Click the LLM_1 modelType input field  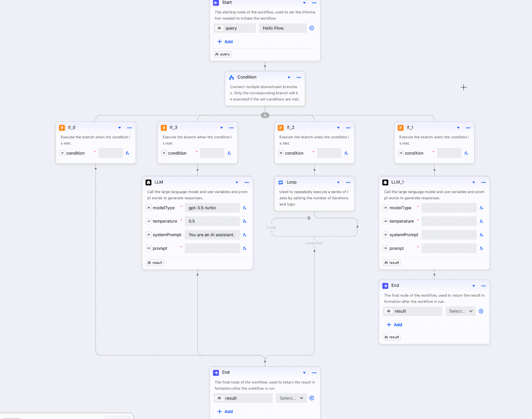tap(449, 208)
